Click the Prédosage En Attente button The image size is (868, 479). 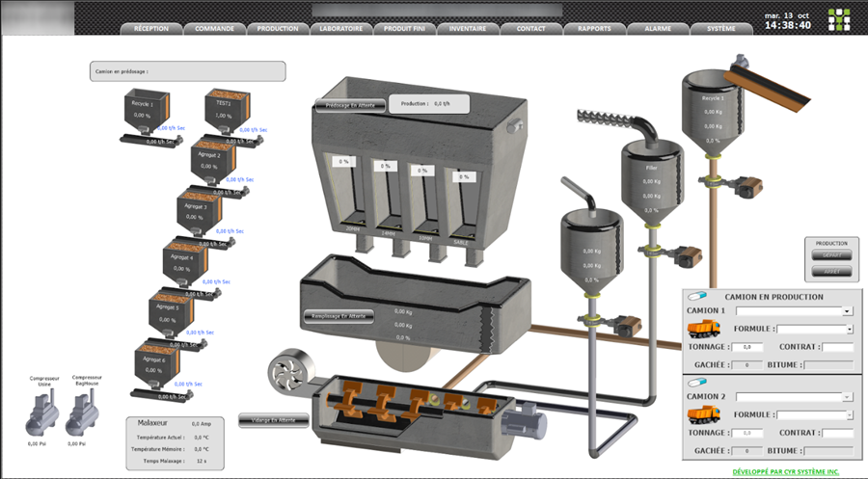click(x=350, y=105)
